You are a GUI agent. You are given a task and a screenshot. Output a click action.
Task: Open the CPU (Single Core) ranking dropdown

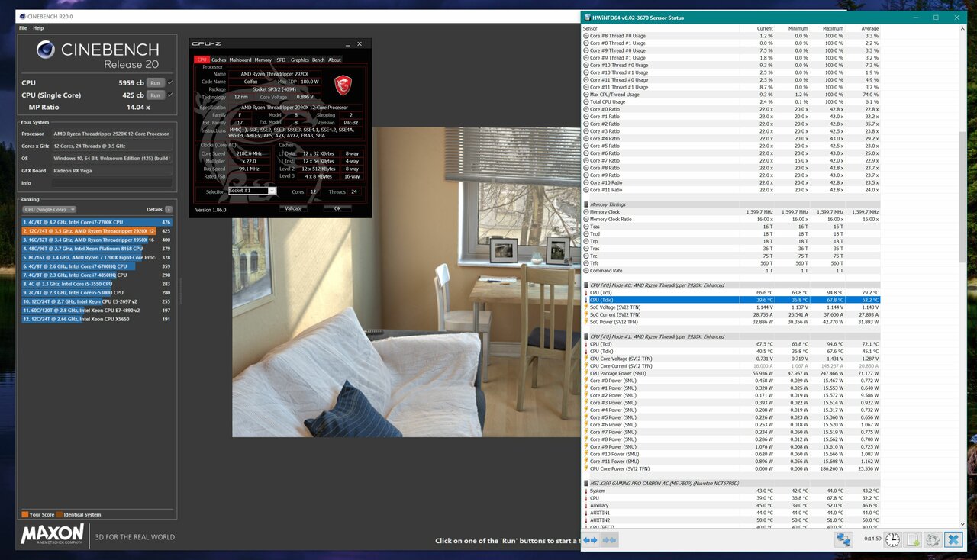(50, 209)
